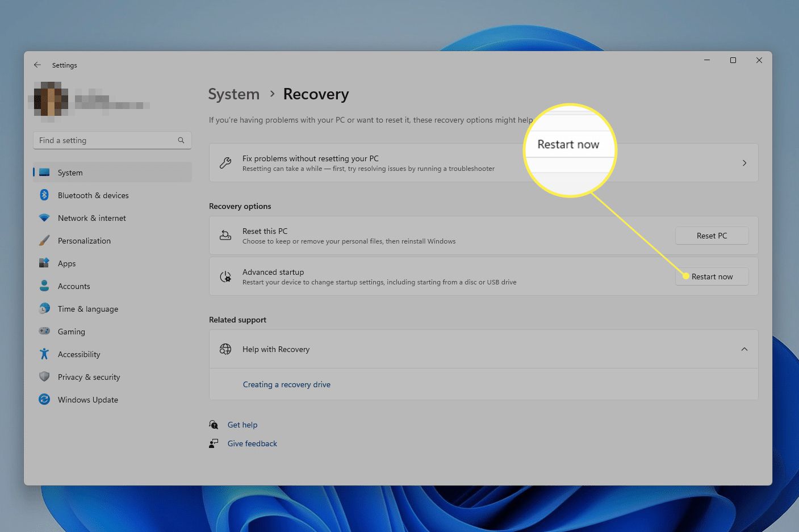Image resolution: width=799 pixels, height=532 pixels.
Task: Open Windows Update settings
Action: pyautogui.click(x=112, y=400)
